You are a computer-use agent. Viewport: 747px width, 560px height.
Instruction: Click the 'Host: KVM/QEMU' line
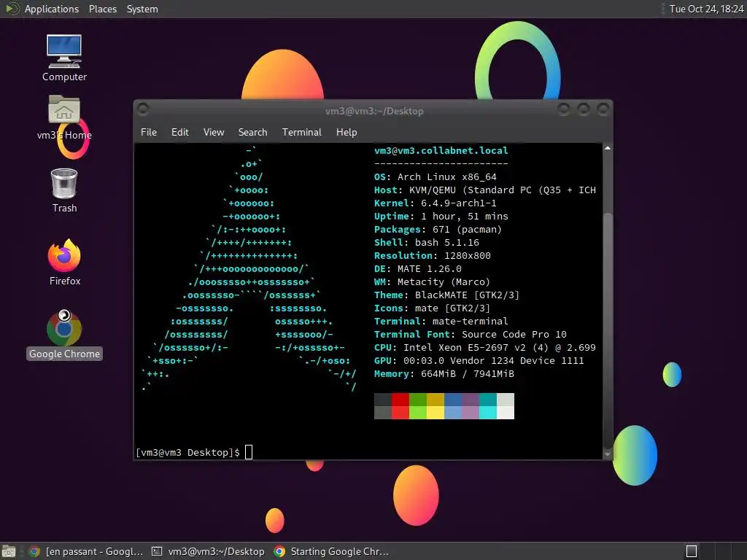click(x=485, y=190)
